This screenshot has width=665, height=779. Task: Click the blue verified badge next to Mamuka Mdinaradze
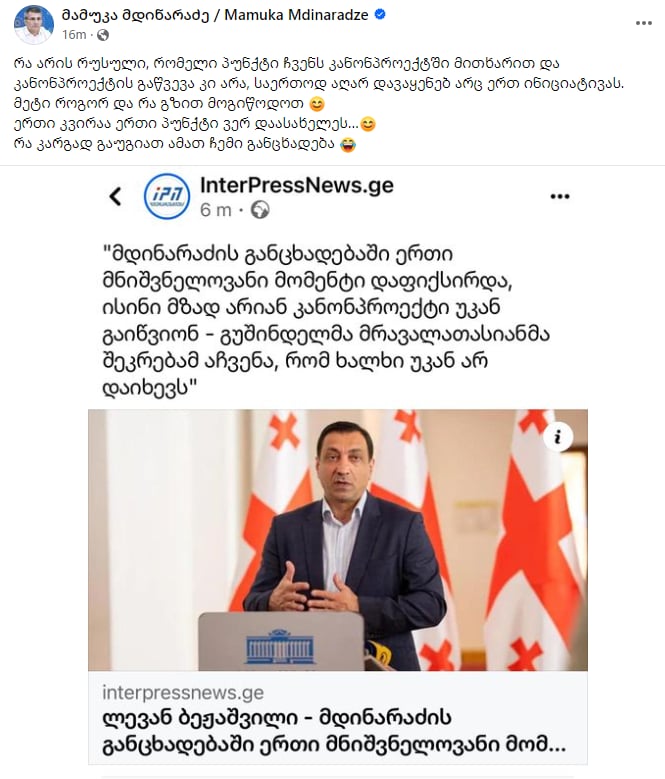(380, 15)
